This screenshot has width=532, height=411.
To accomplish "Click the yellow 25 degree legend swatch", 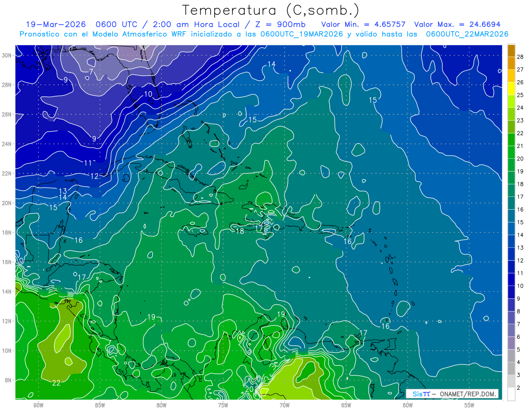I will click(511, 89).
